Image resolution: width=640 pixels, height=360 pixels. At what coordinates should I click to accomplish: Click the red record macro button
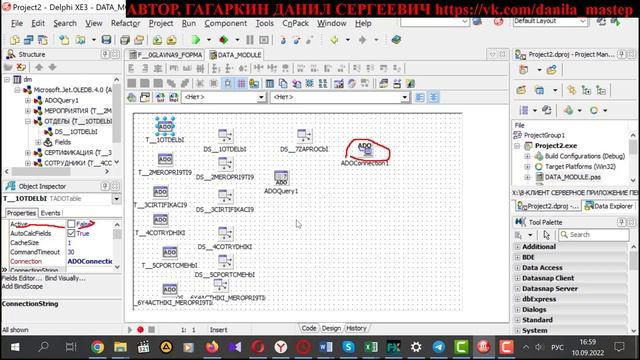click(140, 329)
